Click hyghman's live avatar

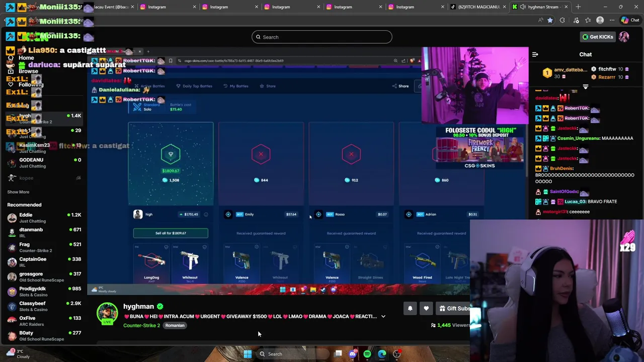[x=107, y=314]
